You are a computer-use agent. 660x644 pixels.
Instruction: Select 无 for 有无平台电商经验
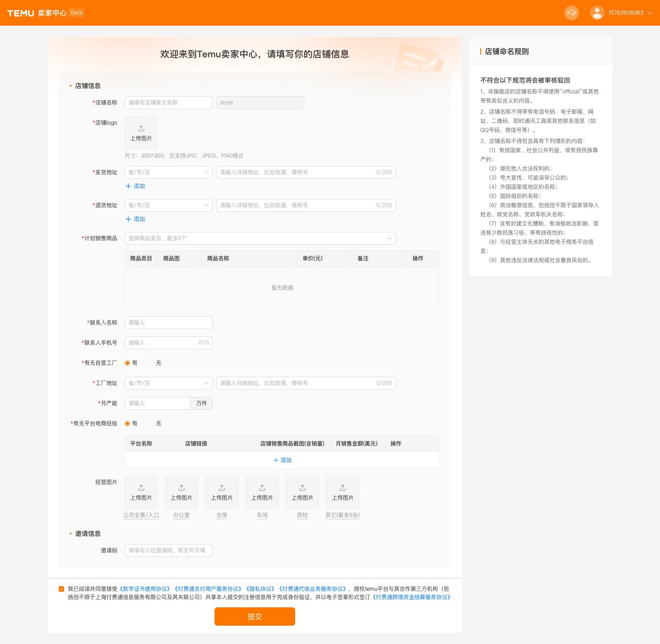pyautogui.click(x=151, y=424)
